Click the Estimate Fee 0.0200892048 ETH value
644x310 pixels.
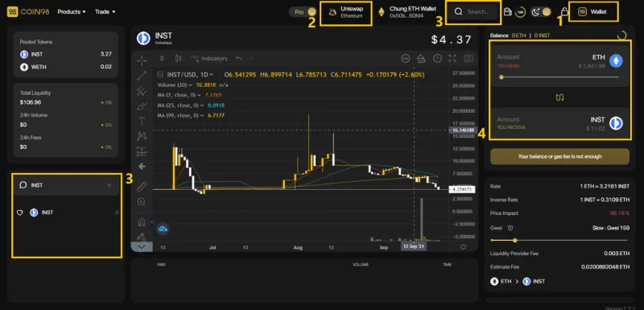pyautogui.click(x=605, y=267)
